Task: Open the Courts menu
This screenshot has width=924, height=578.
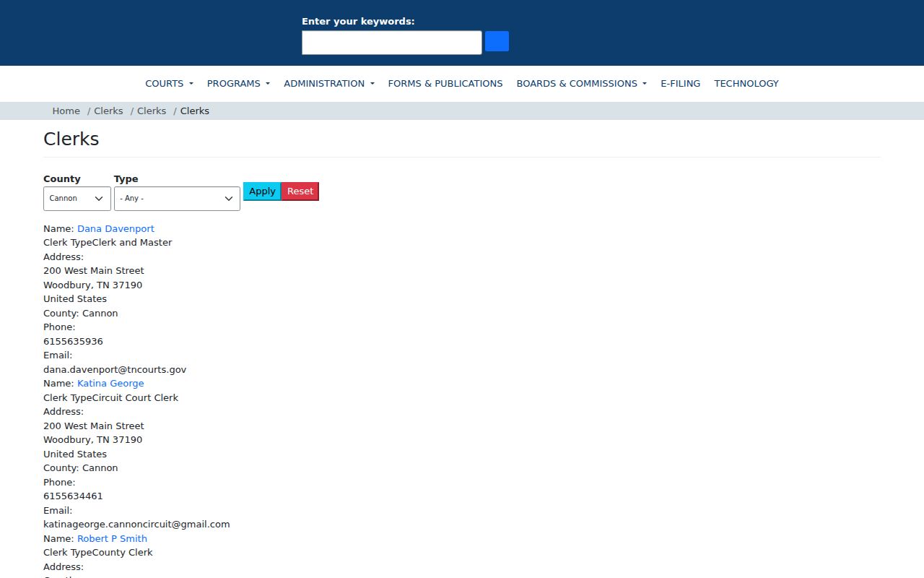Action: tap(170, 83)
